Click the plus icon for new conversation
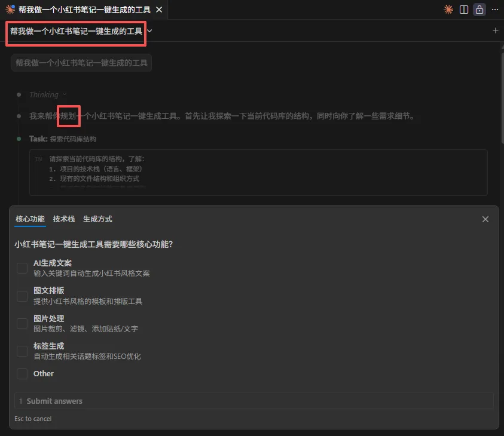The image size is (504, 436). pos(495,30)
